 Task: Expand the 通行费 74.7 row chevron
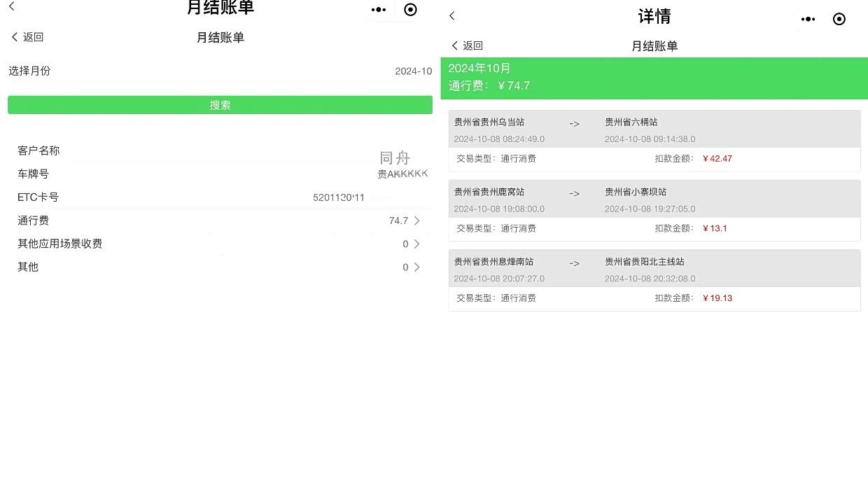tap(416, 221)
